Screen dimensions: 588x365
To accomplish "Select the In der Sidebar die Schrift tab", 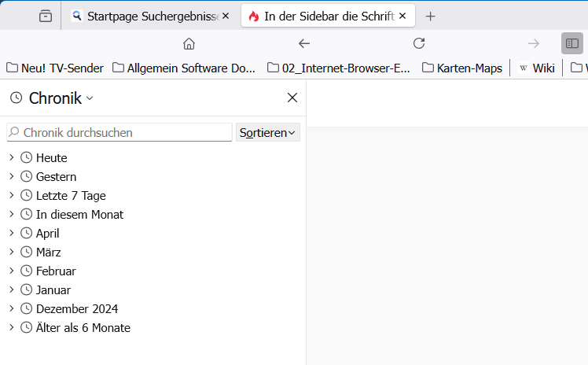I will click(x=322, y=16).
